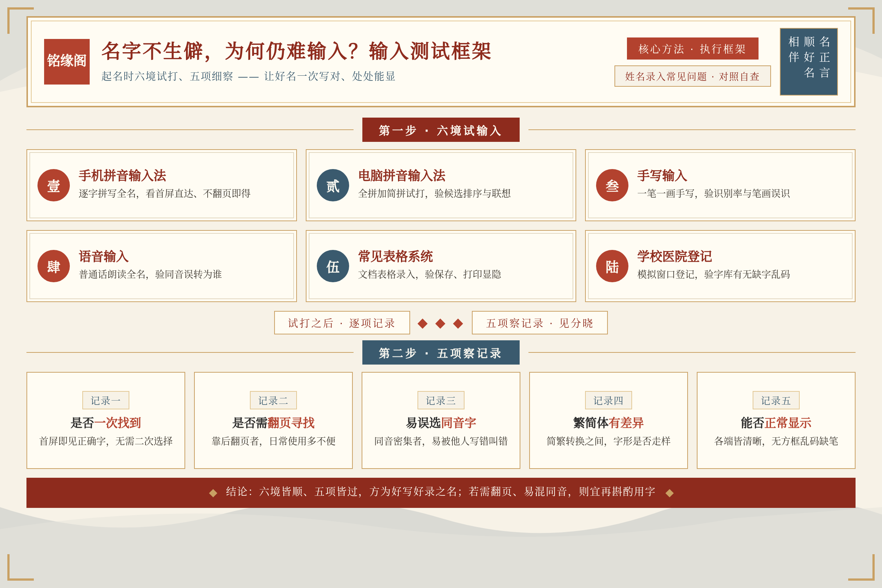Click the text 全拼加简拼试打，验候选排序与联想
Screen dimensions: 882x588
click(x=434, y=194)
